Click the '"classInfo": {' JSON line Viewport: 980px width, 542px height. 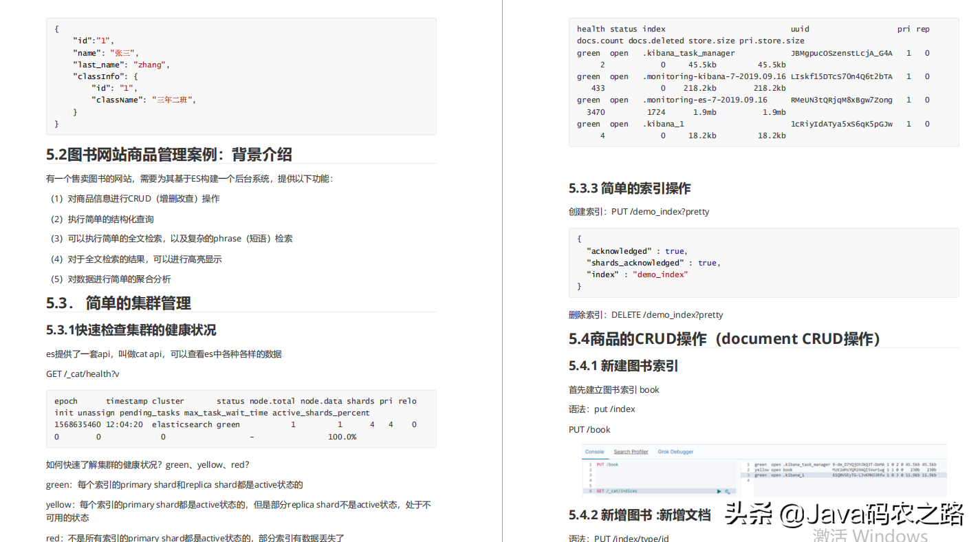(x=106, y=76)
